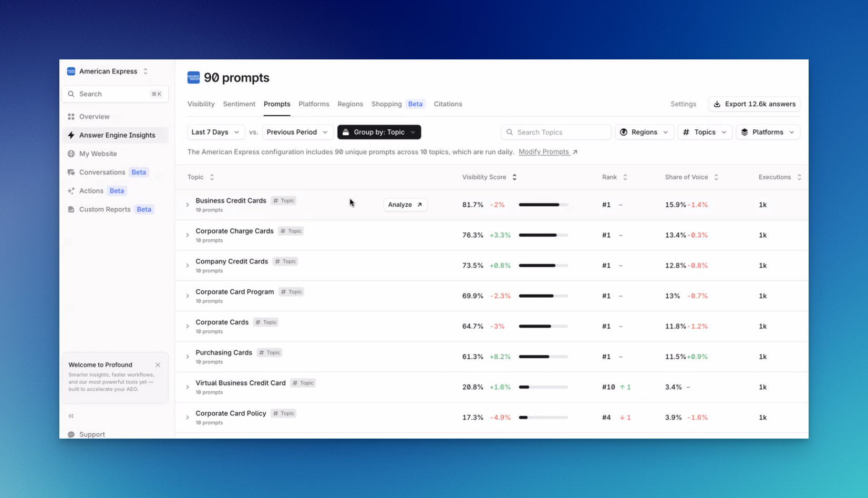Switch to the Regions tab
868x498 pixels.
tap(350, 104)
